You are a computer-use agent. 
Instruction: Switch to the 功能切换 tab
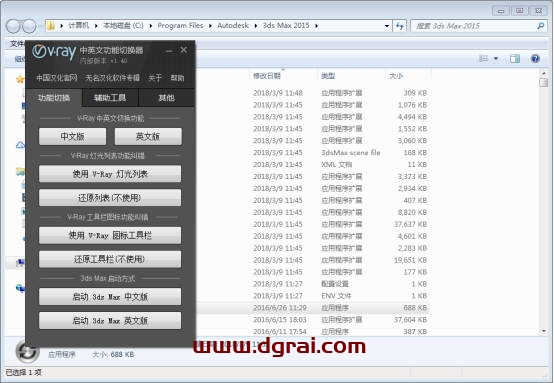[54, 98]
